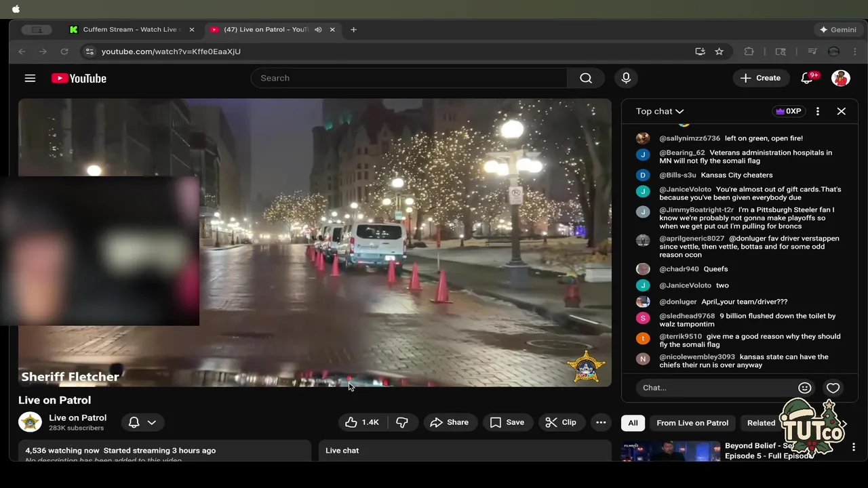Click username @aprilgeneric8027 in chat
This screenshot has width=868, height=488.
click(692, 239)
